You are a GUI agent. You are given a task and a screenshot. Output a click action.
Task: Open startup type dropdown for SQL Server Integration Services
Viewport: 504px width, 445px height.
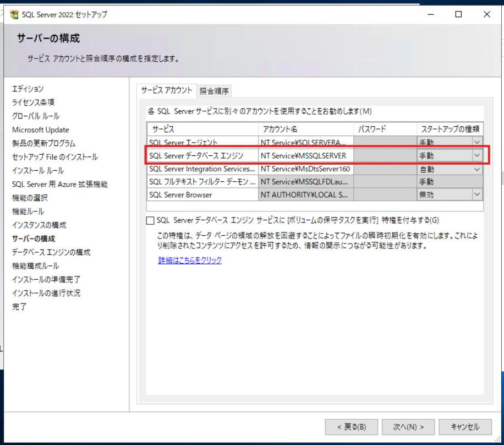[x=477, y=169]
